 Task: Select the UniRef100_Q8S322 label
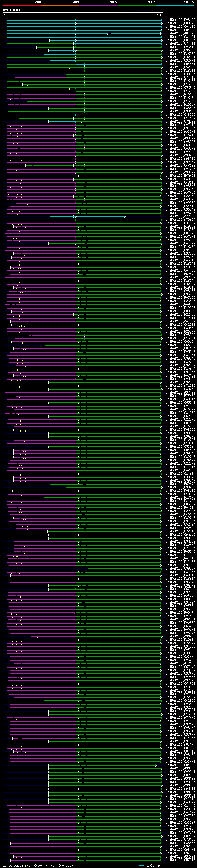[180, 115]
